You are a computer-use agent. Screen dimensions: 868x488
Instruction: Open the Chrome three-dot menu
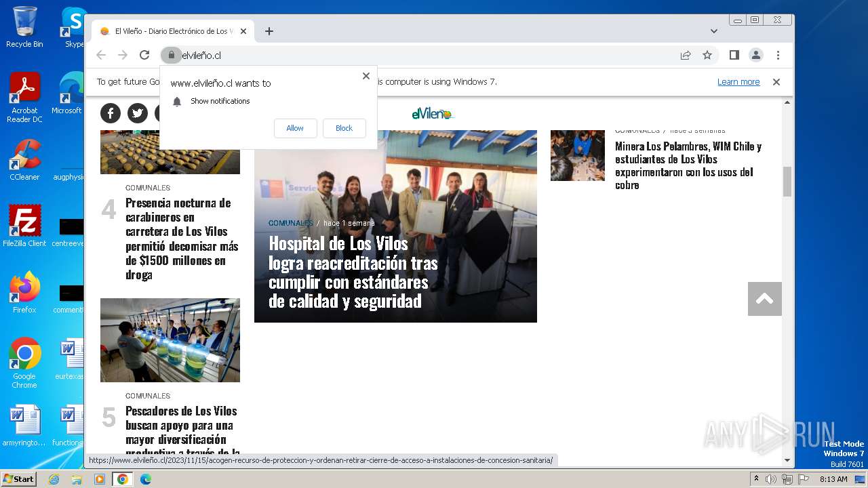[x=778, y=55]
